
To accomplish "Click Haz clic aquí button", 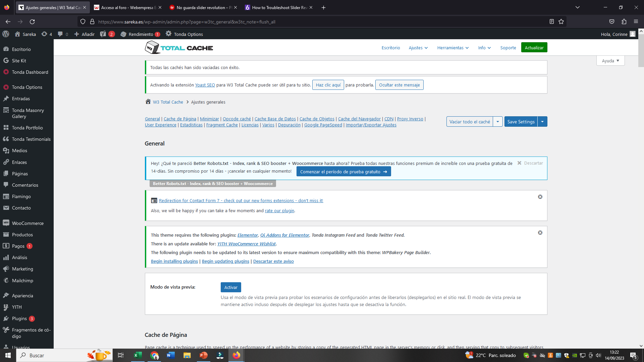I will tap(328, 85).
